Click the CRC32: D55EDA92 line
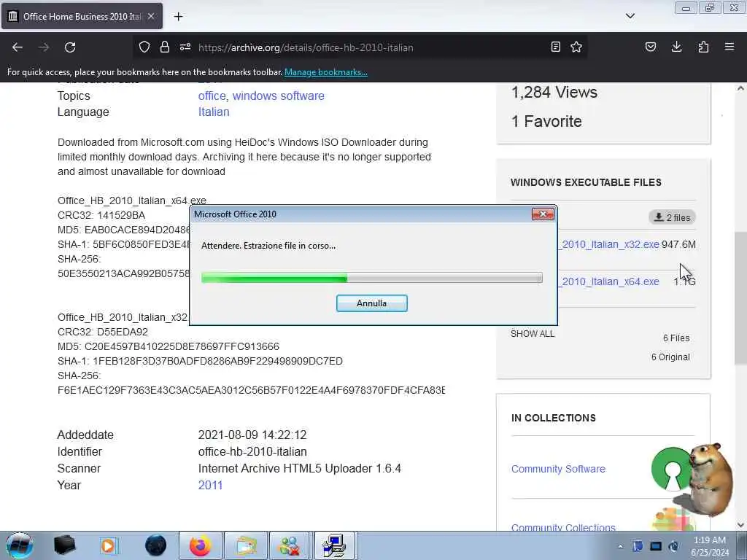 click(103, 332)
